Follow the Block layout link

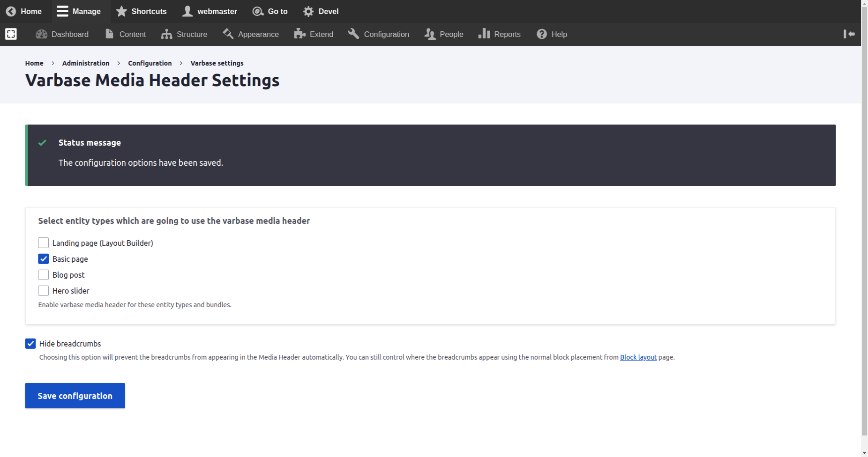pos(638,357)
